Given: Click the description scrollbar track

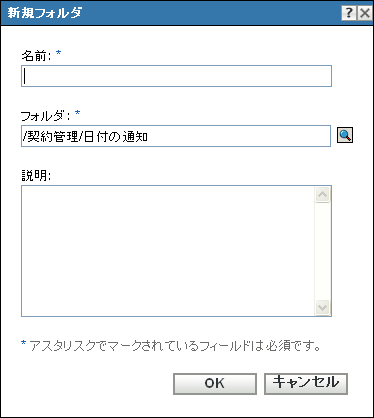Looking at the screenshot, I should 322,251.
